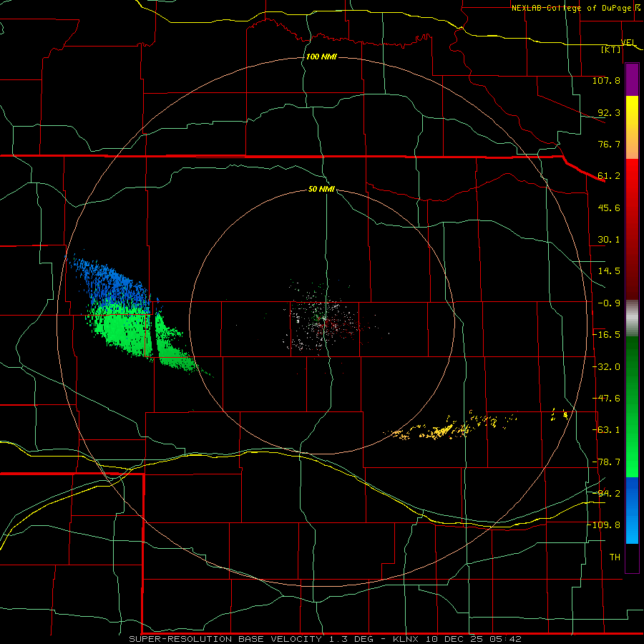Click the -47.6 velocity scale value
The image size is (644, 644).
click(x=606, y=399)
